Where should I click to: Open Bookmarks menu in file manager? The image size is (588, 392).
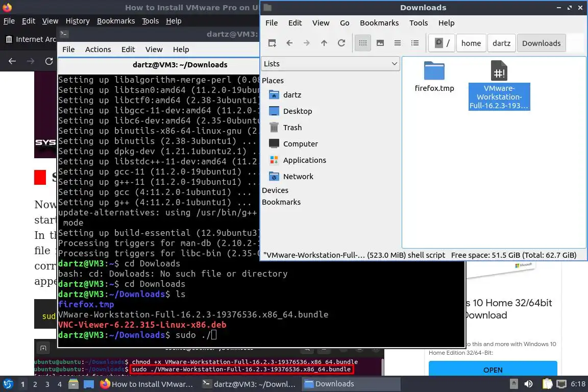tap(379, 23)
